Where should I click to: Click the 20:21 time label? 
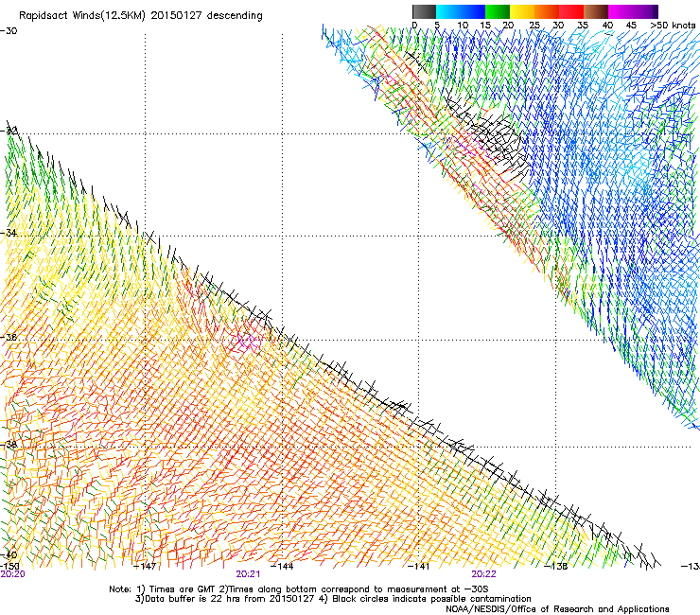point(248,574)
